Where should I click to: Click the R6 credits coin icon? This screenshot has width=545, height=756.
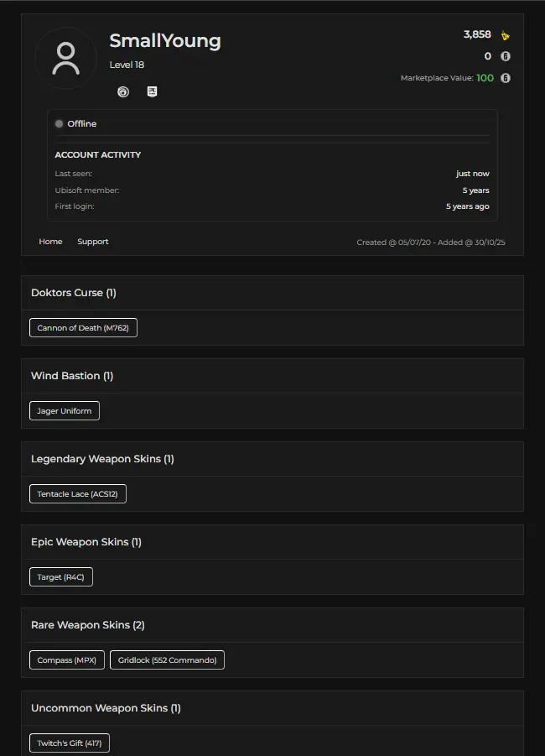(x=505, y=56)
